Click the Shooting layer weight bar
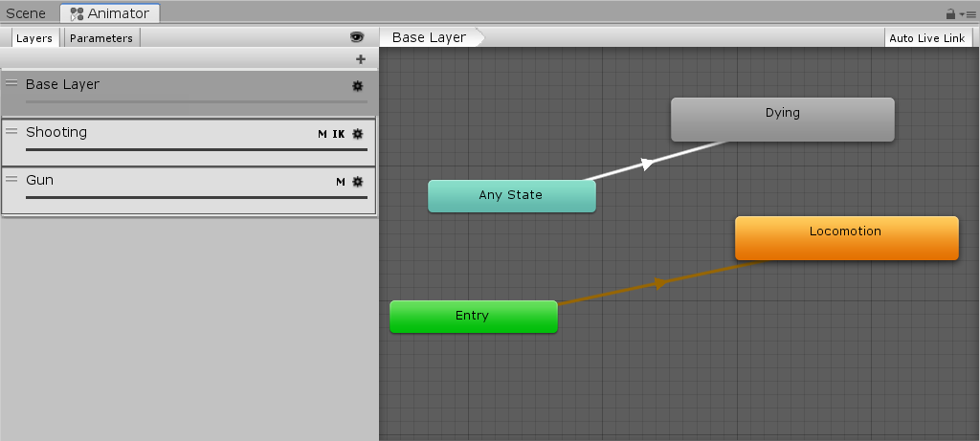Screen dimensions: 980x441 196,150
